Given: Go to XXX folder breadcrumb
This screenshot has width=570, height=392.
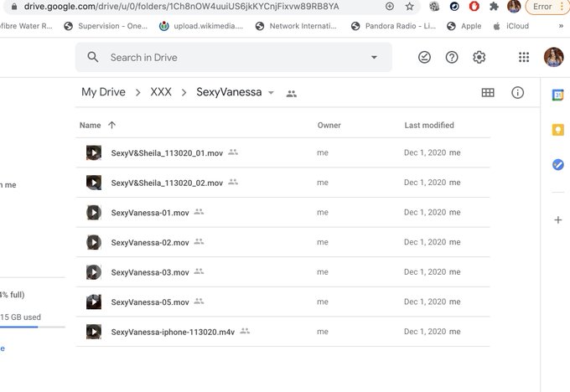Looking at the screenshot, I should [161, 92].
